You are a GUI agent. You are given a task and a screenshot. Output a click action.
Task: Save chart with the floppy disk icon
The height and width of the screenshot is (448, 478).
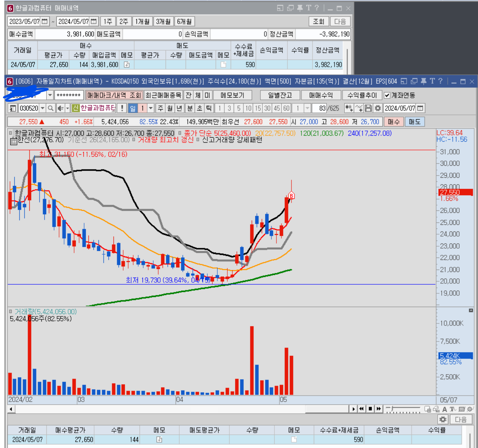click(368, 108)
